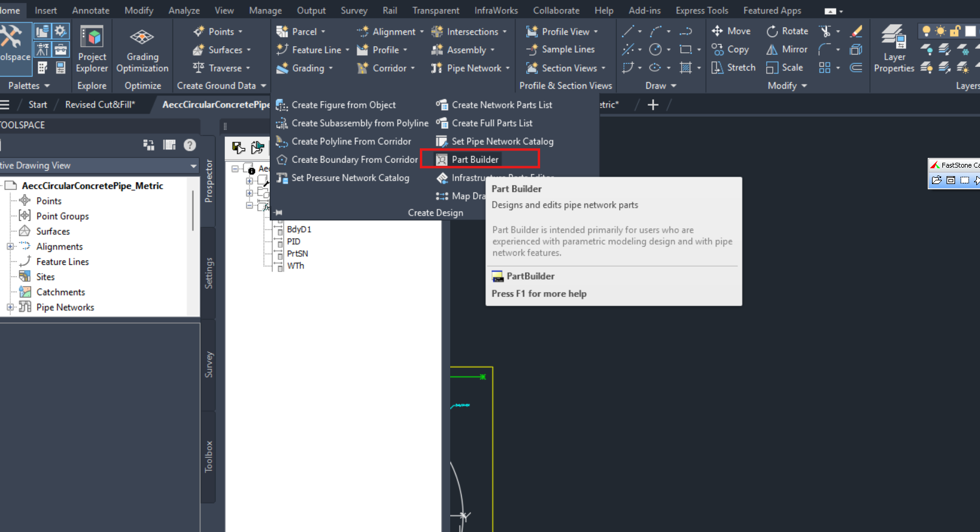
Task: Click the Sample Lines tool
Action: coord(560,49)
